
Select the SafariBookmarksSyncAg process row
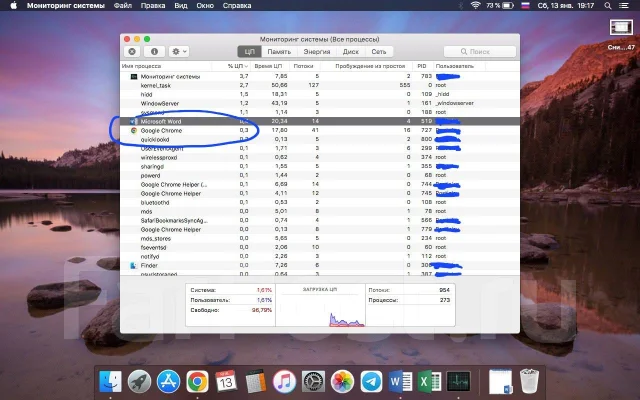tap(320, 220)
